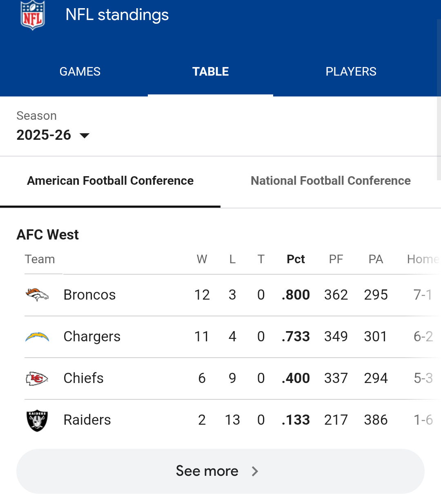Open the Chargers team name link

[92, 336]
